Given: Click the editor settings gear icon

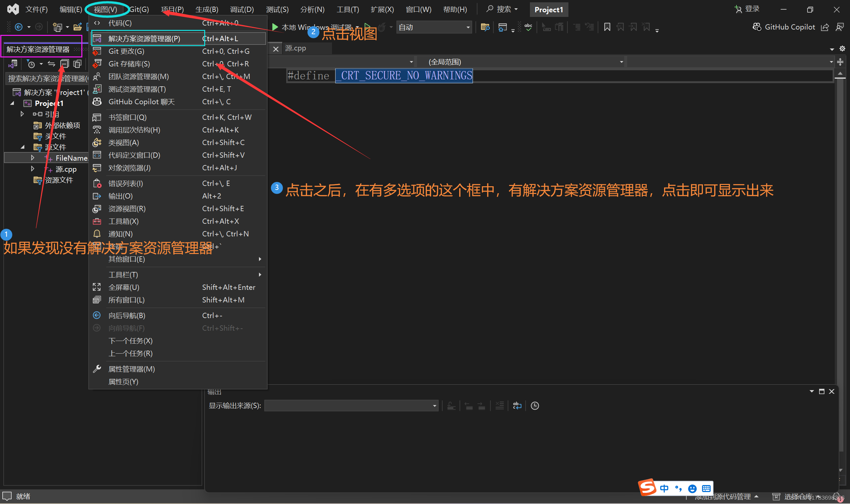Looking at the screenshot, I should [x=842, y=48].
